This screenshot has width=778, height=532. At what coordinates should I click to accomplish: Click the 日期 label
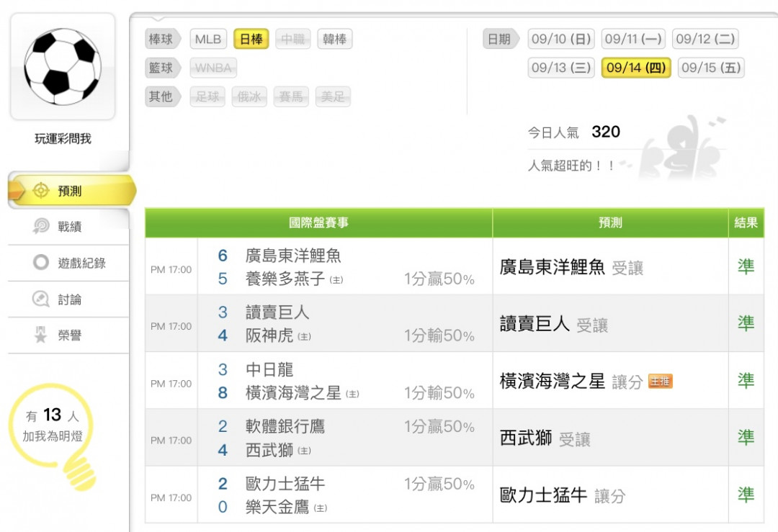coord(500,39)
